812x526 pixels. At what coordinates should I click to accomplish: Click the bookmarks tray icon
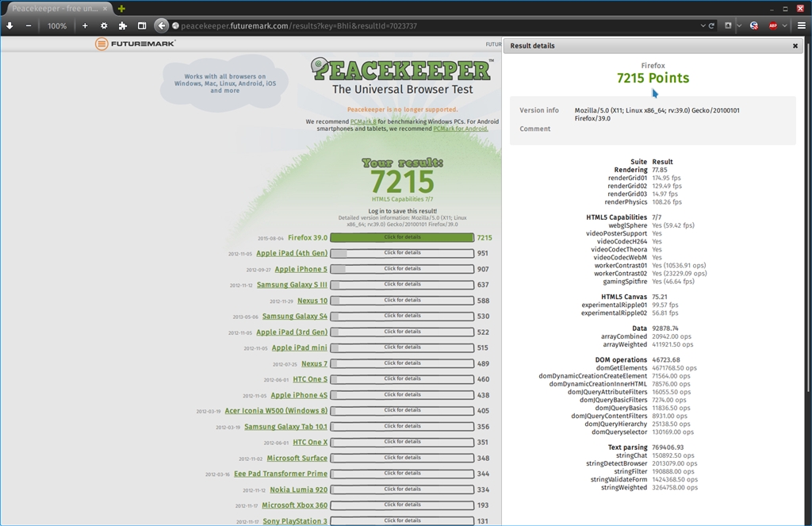coord(728,25)
